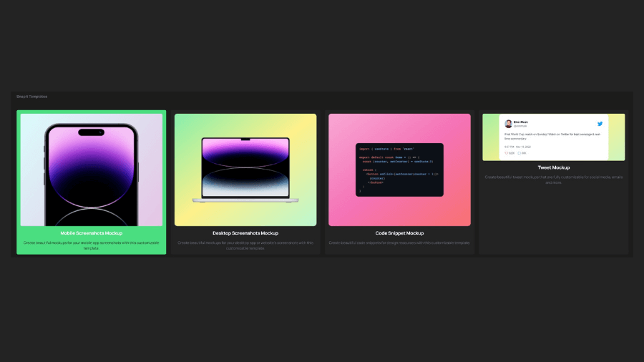644x362 pixels.
Task: Click the Tweet Mockup description text
Action: point(553,180)
